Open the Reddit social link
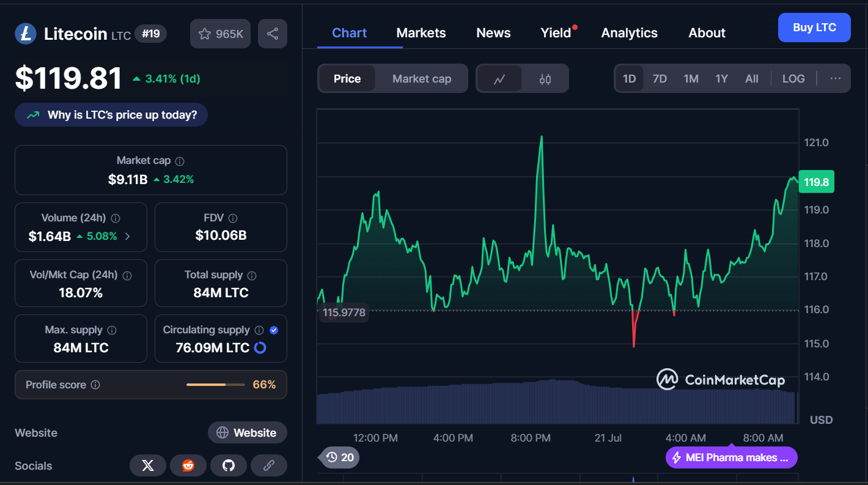 (x=188, y=465)
